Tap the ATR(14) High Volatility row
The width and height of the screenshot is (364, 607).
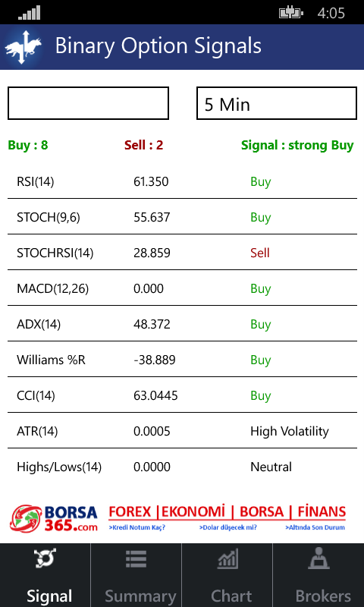pos(182,430)
